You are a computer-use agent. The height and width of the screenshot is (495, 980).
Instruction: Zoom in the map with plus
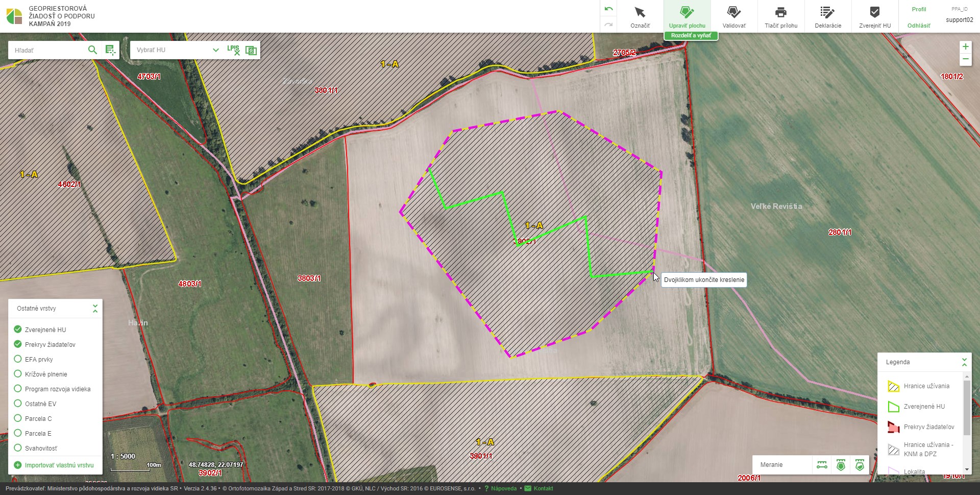(965, 47)
